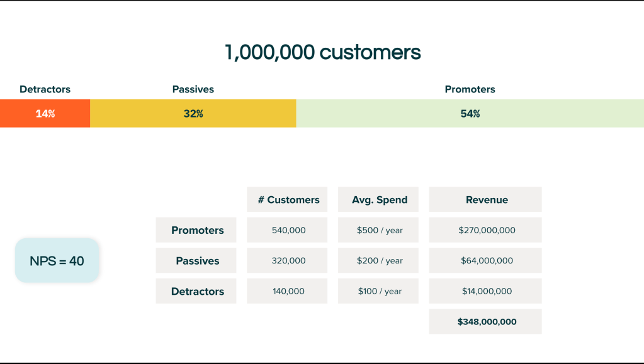Click the 140,000 customers cell
644x364 pixels.
click(x=287, y=291)
